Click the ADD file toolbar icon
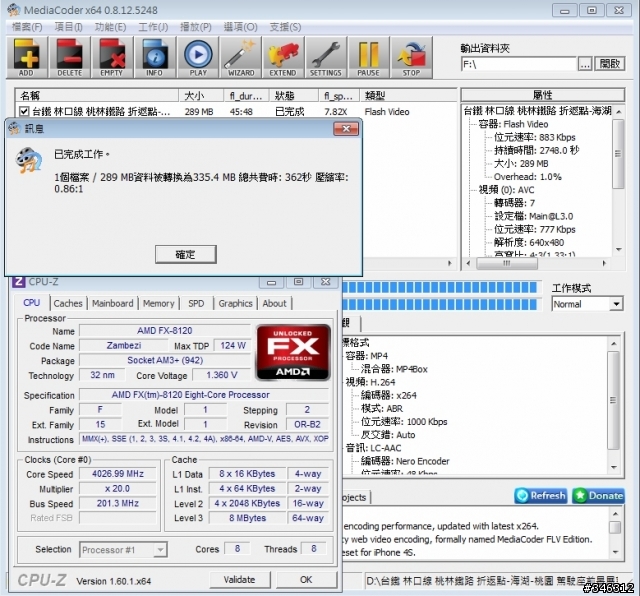This screenshot has width=640, height=596. point(27,57)
